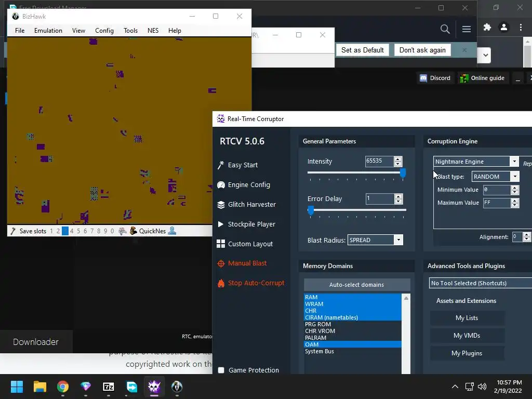
Task: Click the Online guide creeper icon
Action: coord(464,78)
